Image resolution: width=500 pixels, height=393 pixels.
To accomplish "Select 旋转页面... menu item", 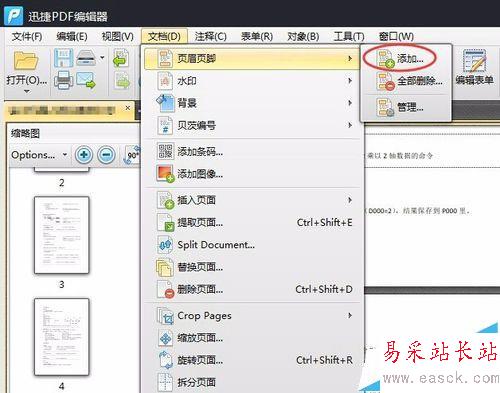I will (251, 360).
